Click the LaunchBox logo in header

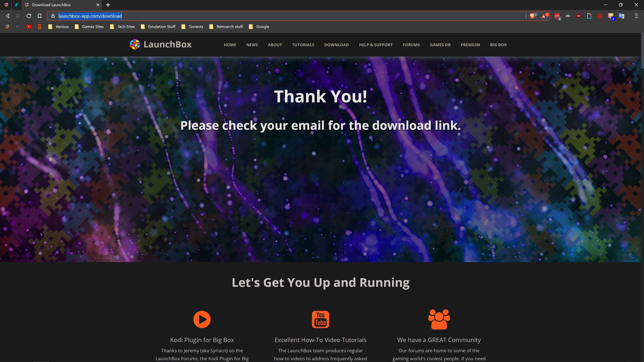point(160,44)
